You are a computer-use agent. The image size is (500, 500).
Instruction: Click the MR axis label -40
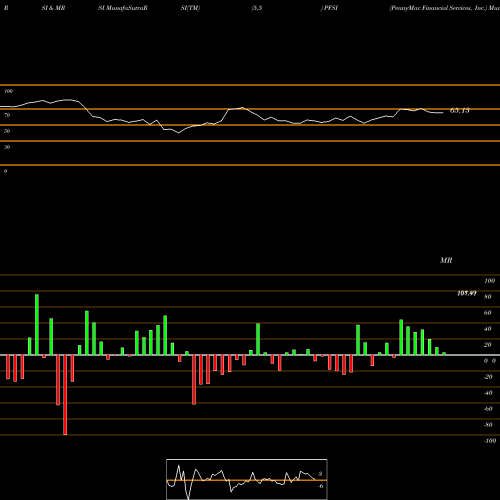coord(488,393)
